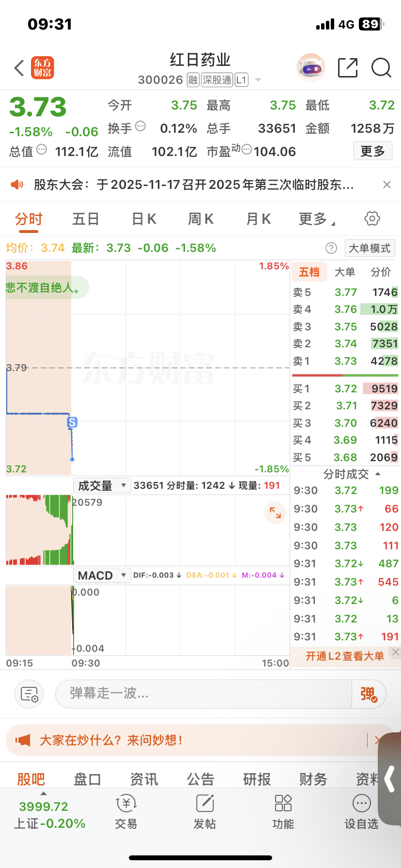Open the 公告 tab
The height and width of the screenshot is (868, 401).
200,779
